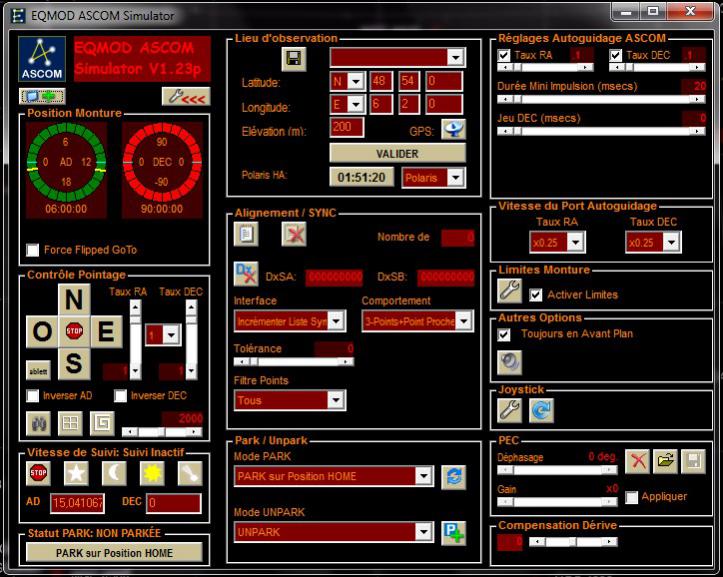Clear alignment data with red X icon
The height and width of the screenshot is (577, 723).
294,234
